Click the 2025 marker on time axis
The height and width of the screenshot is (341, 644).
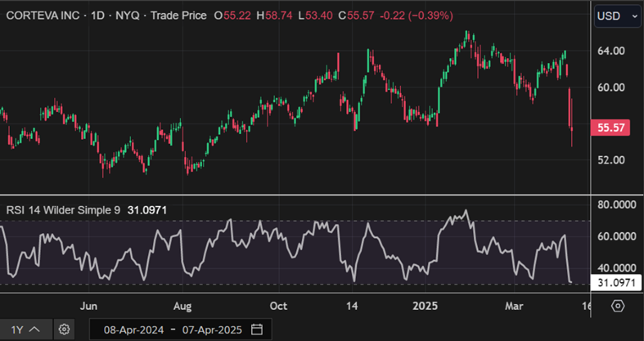click(x=424, y=306)
